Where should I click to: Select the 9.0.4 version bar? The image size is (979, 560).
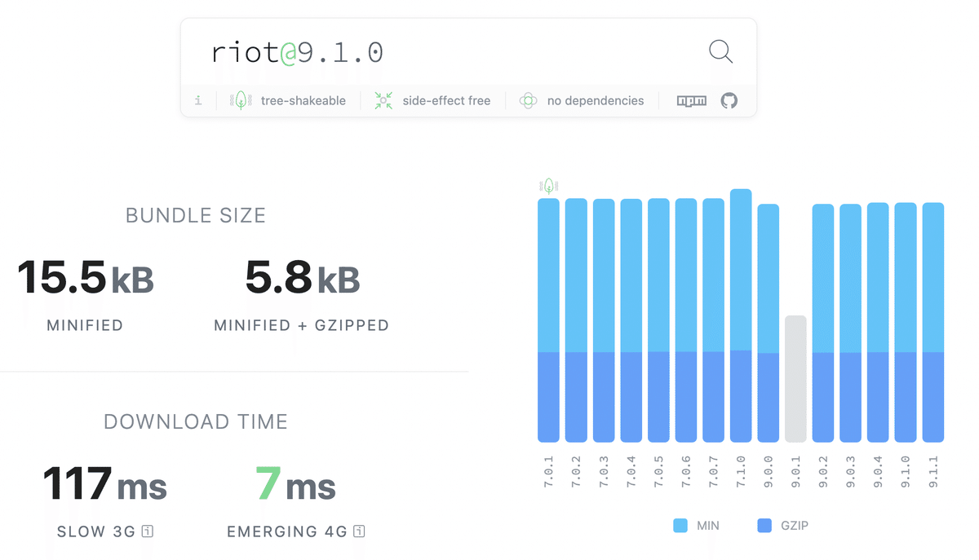tap(878, 322)
